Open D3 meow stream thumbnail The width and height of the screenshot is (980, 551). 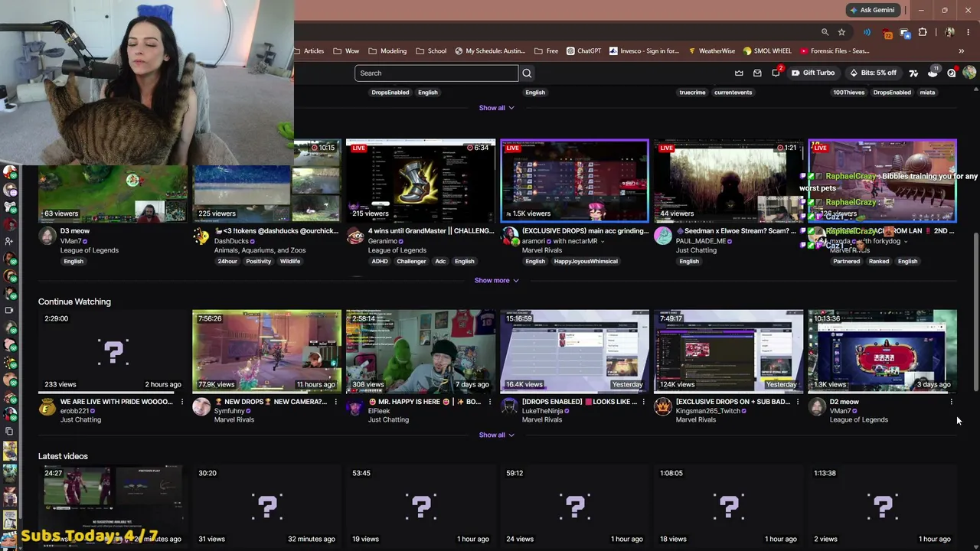click(x=113, y=194)
